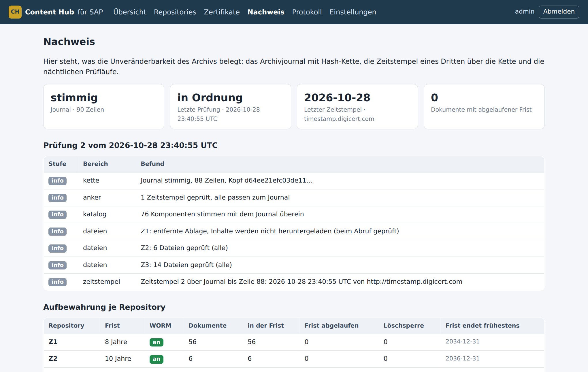Image resolution: width=588 pixels, height=372 pixels.
Task: Click 'Z3: 14 Dateien geprüft (alle)' text
Action: [186, 265]
